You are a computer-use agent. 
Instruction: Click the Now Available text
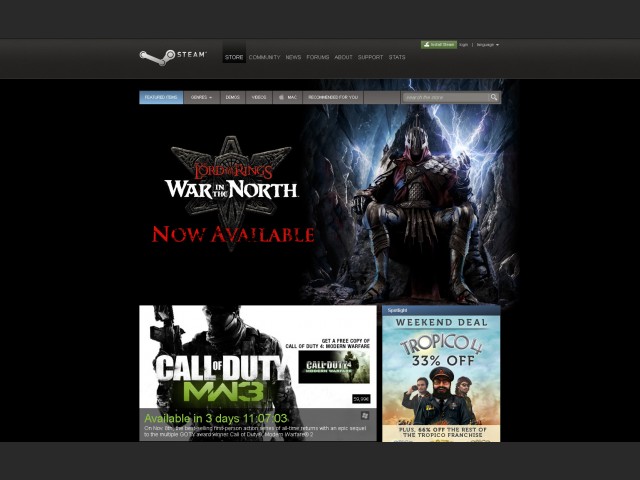[233, 234]
